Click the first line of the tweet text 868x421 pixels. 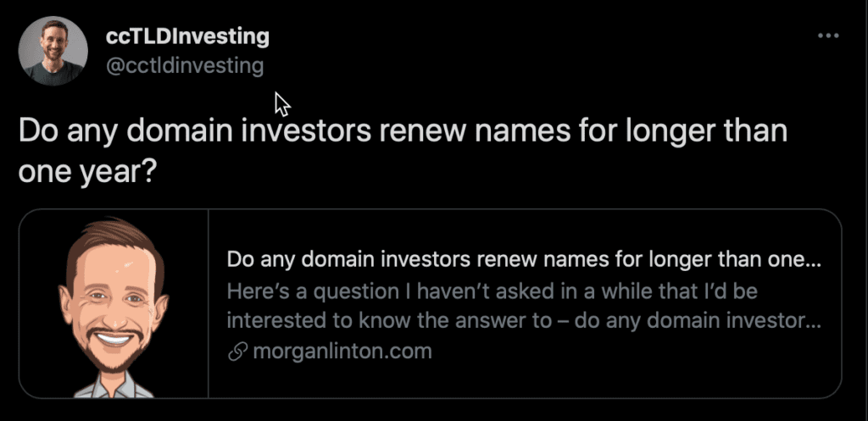click(403, 134)
